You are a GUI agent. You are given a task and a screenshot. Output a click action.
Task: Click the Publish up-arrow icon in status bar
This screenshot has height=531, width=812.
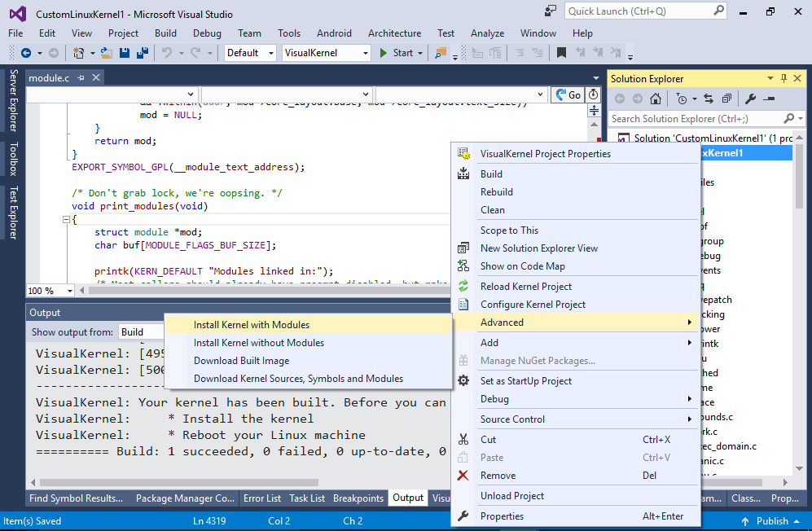coord(745,521)
